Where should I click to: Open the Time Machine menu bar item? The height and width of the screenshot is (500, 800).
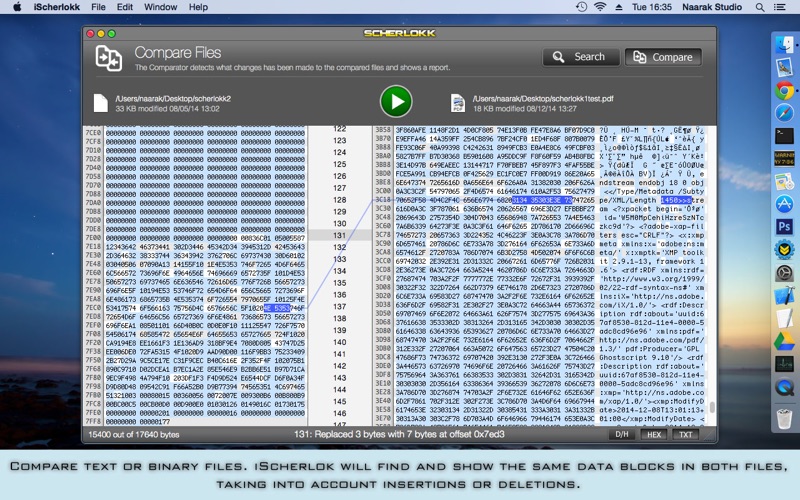click(583, 6)
